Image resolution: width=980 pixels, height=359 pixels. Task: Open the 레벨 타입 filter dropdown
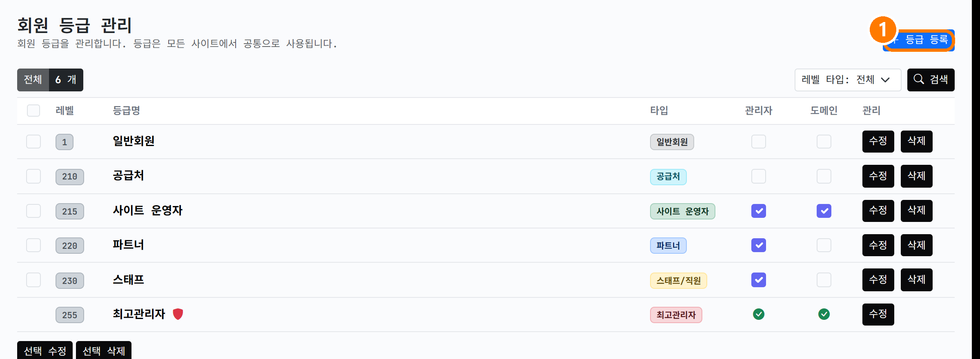[x=848, y=80]
